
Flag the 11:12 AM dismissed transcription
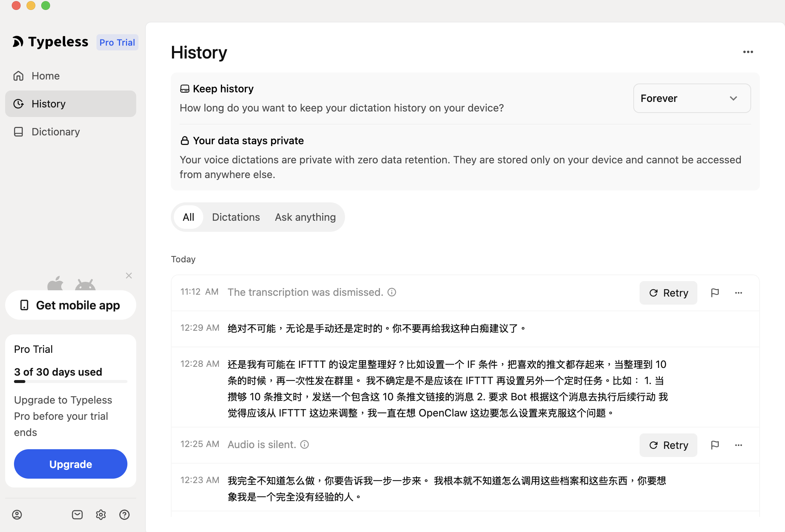click(x=715, y=293)
